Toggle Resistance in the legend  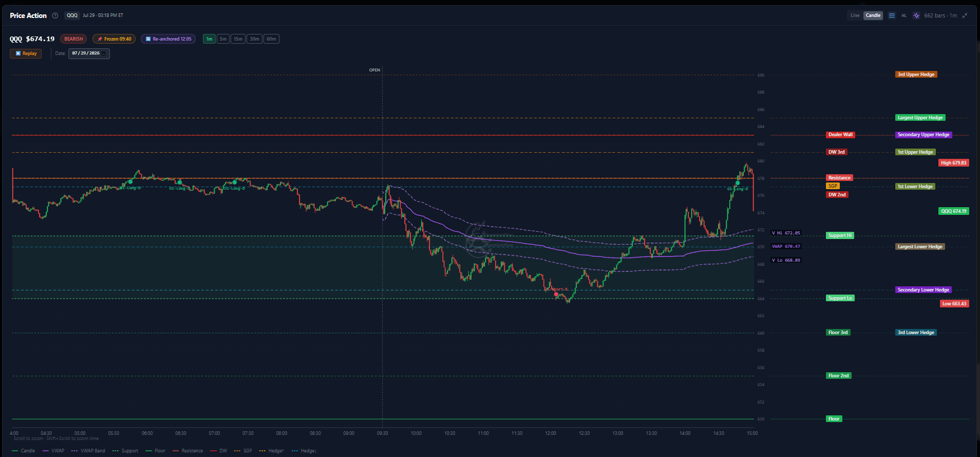[188, 451]
